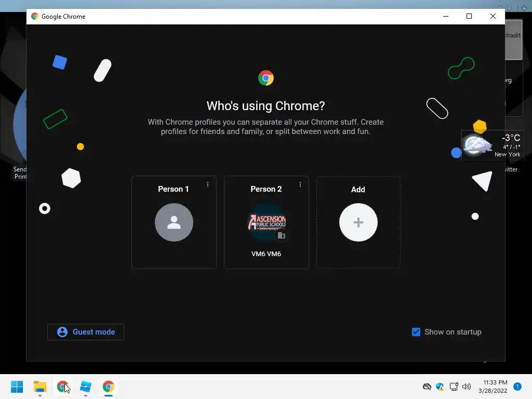Click the Person 2 profile name
This screenshot has height=399, width=532.
click(266, 189)
